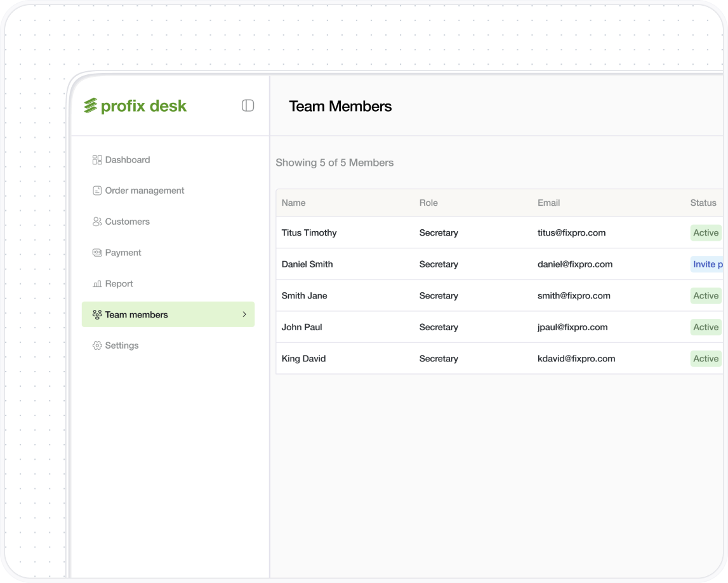Expand the Team members chevron arrow
Image resolution: width=728 pixels, height=583 pixels.
point(244,314)
